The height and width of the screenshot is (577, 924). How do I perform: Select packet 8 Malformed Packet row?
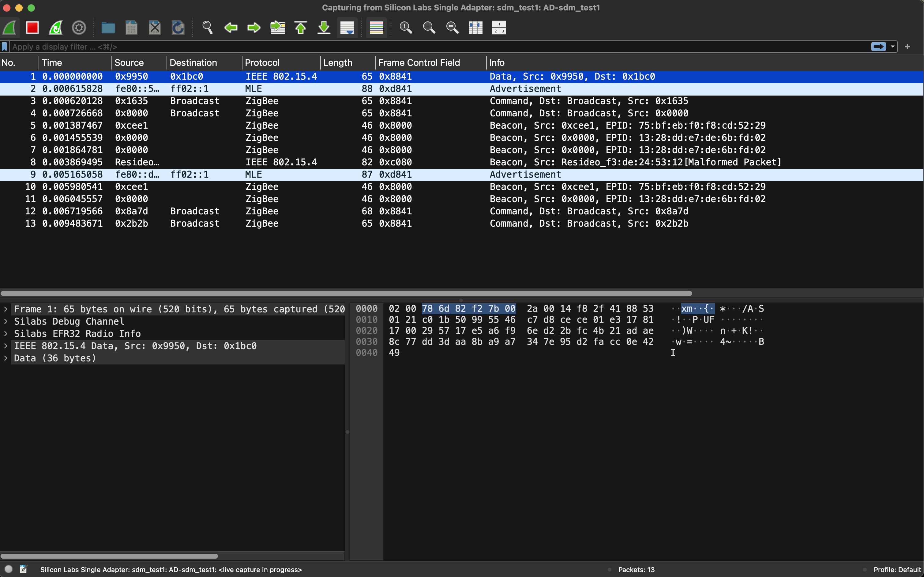(x=381, y=162)
